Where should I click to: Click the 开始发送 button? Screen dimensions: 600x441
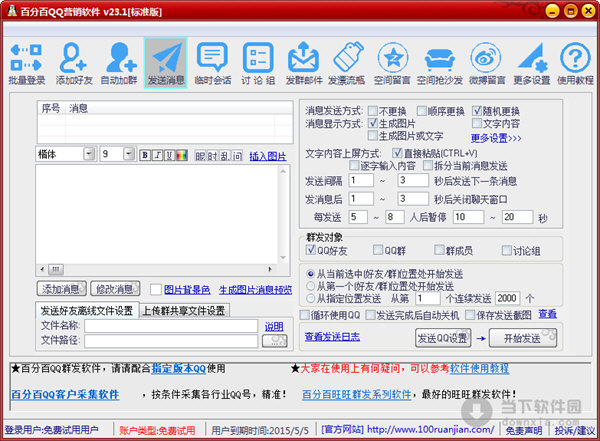(523, 338)
